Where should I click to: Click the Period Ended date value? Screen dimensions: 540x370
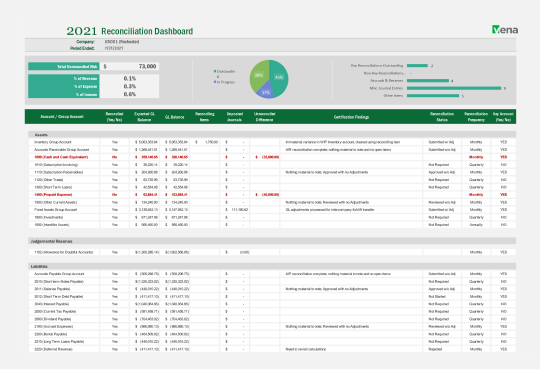(114, 48)
